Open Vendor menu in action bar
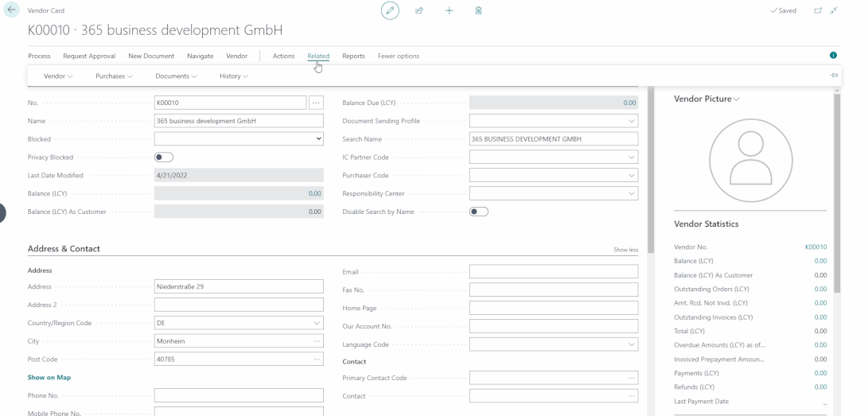 (x=237, y=56)
